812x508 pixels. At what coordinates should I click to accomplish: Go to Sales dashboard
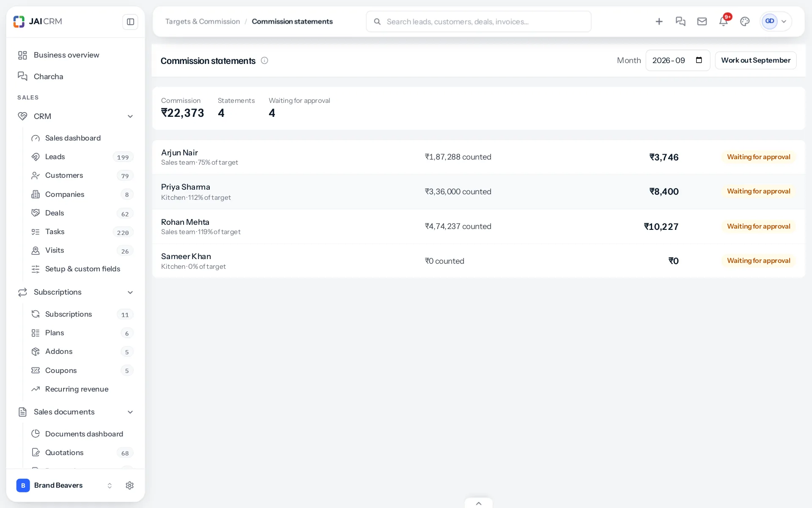pos(82,138)
